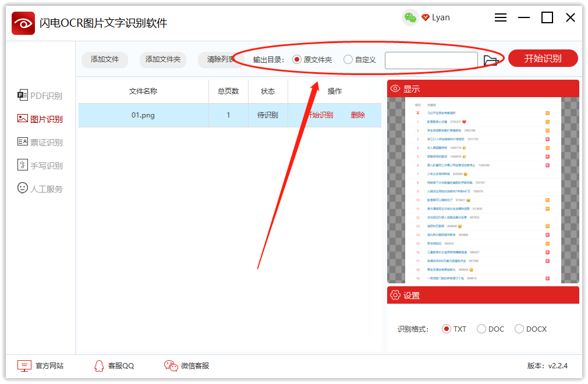Switch to 票证识别 mode
The height and width of the screenshot is (384, 588).
click(40, 142)
